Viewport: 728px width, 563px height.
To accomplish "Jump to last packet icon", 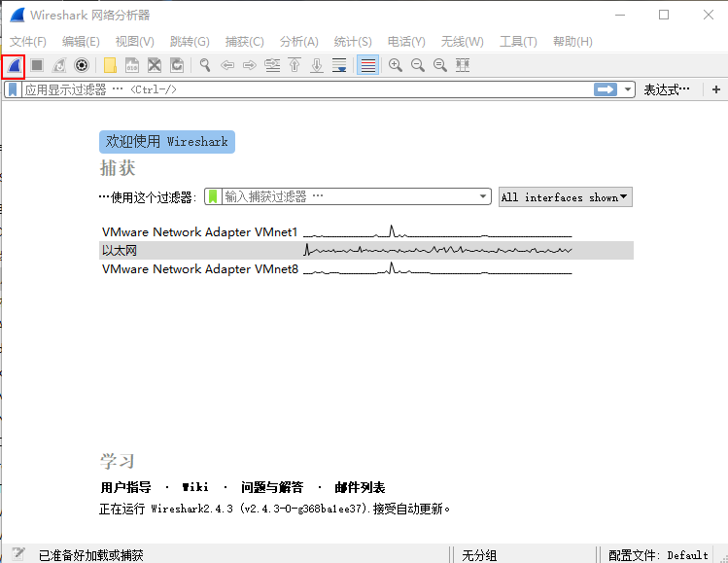I will tap(317, 65).
